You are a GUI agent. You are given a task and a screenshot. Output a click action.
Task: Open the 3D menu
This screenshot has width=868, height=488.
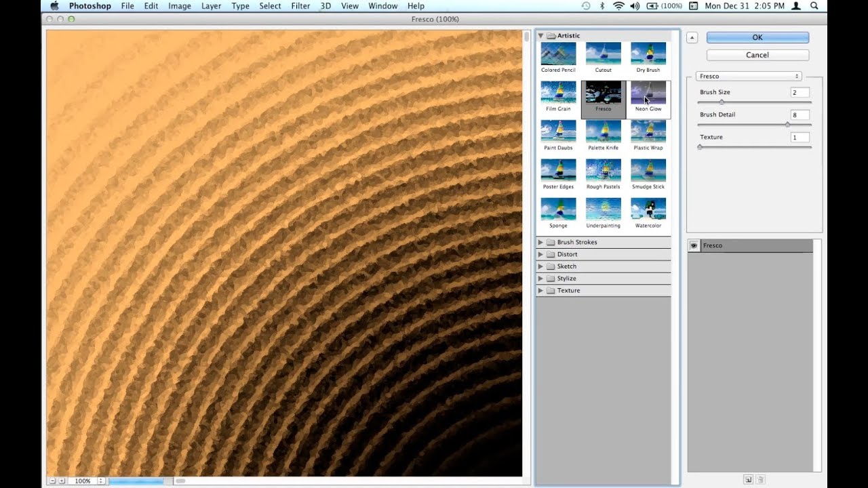(325, 6)
